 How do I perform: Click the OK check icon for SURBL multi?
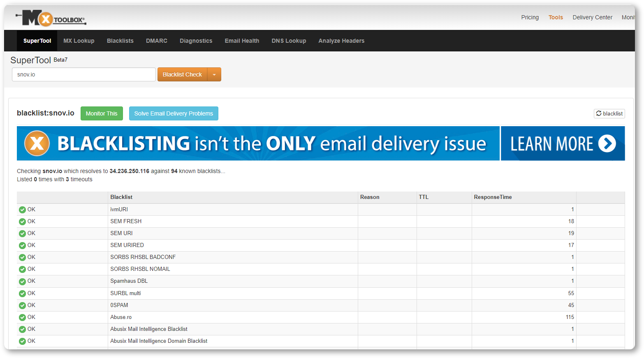pyautogui.click(x=22, y=293)
